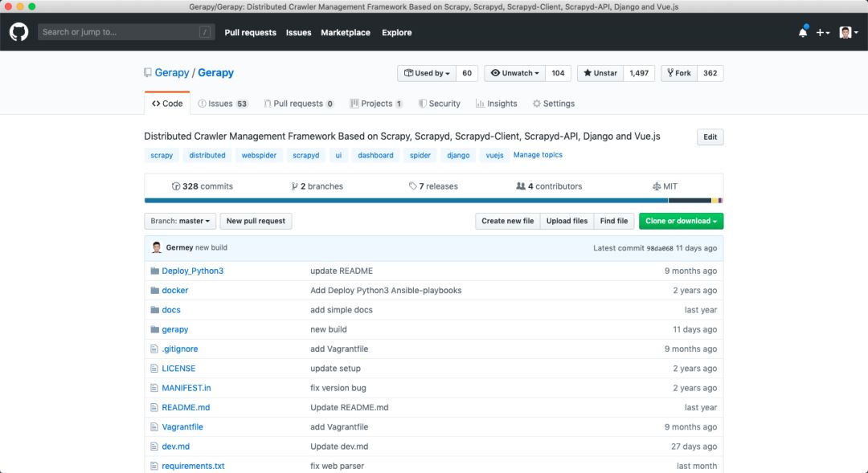Expand the Clone or download menu
Image resolution: width=868 pixels, height=473 pixels.
(x=681, y=221)
